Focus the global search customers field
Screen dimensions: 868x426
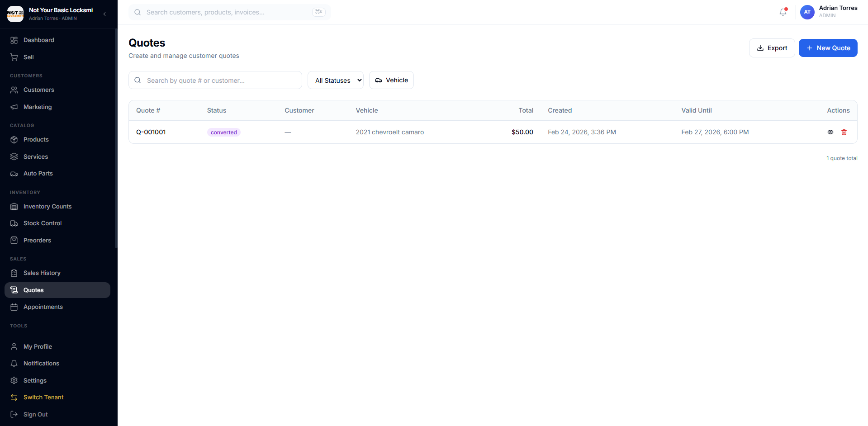230,12
